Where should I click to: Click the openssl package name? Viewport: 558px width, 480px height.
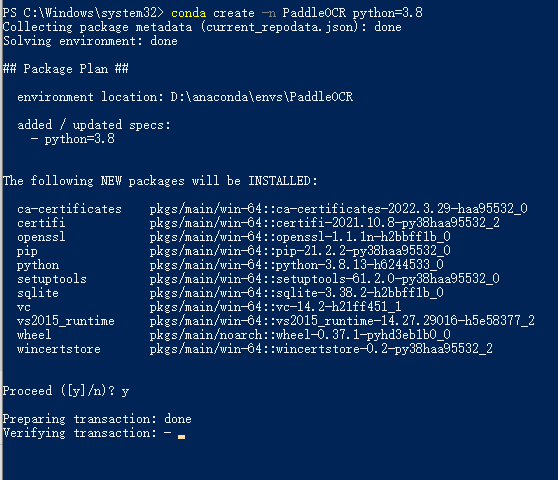pyautogui.click(x=41, y=237)
